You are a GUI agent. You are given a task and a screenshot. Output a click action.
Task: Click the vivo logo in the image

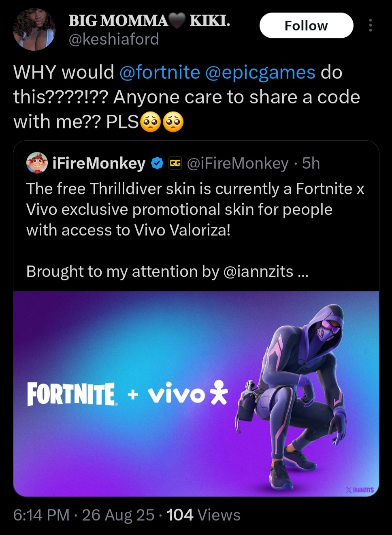click(x=187, y=393)
